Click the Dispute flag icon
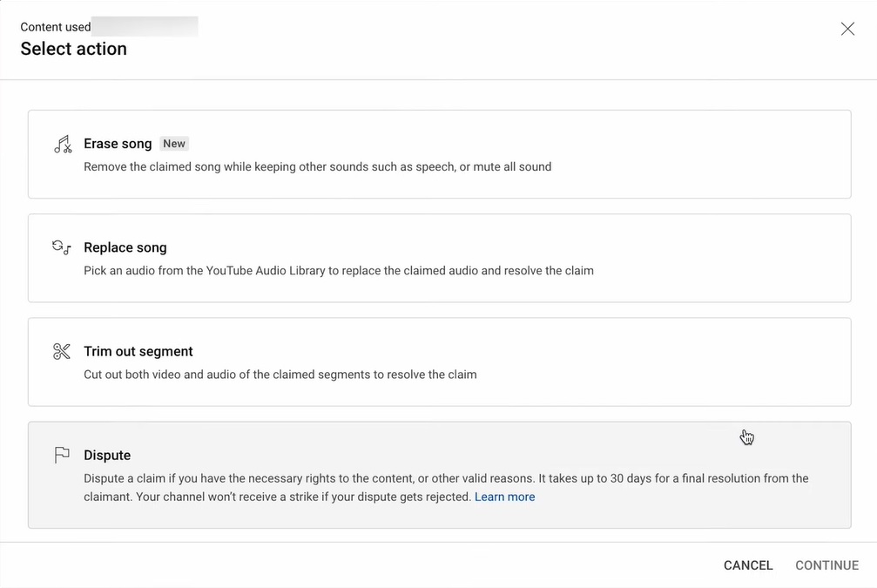Screen dimensions: 877x588 [62, 455]
